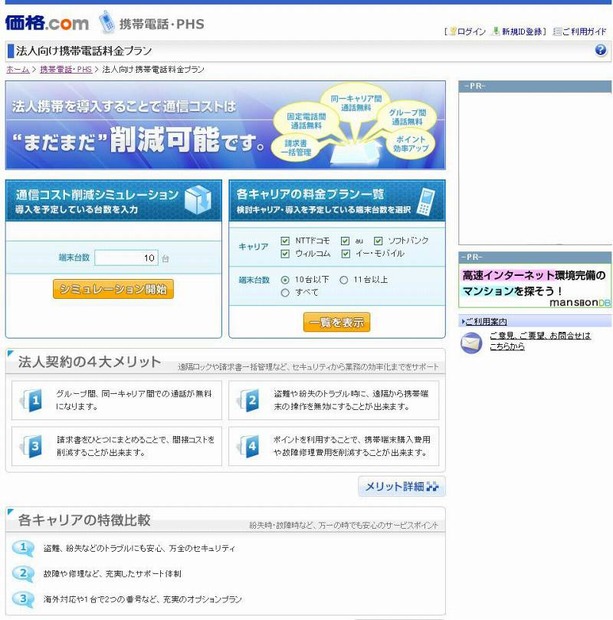Click the 新規ID登録 link
This screenshot has width=613, height=620.
coord(522,31)
